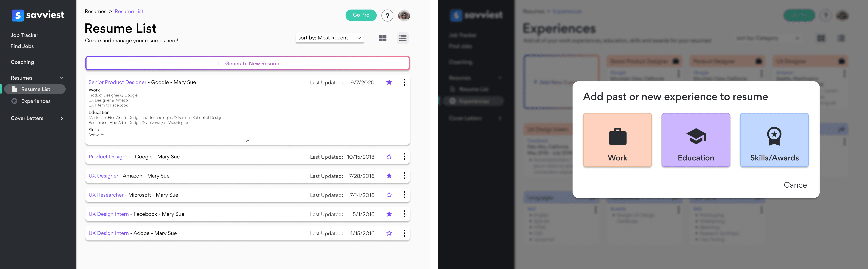This screenshot has width=868, height=269.
Task: Click the Savviest logo
Action: click(38, 15)
